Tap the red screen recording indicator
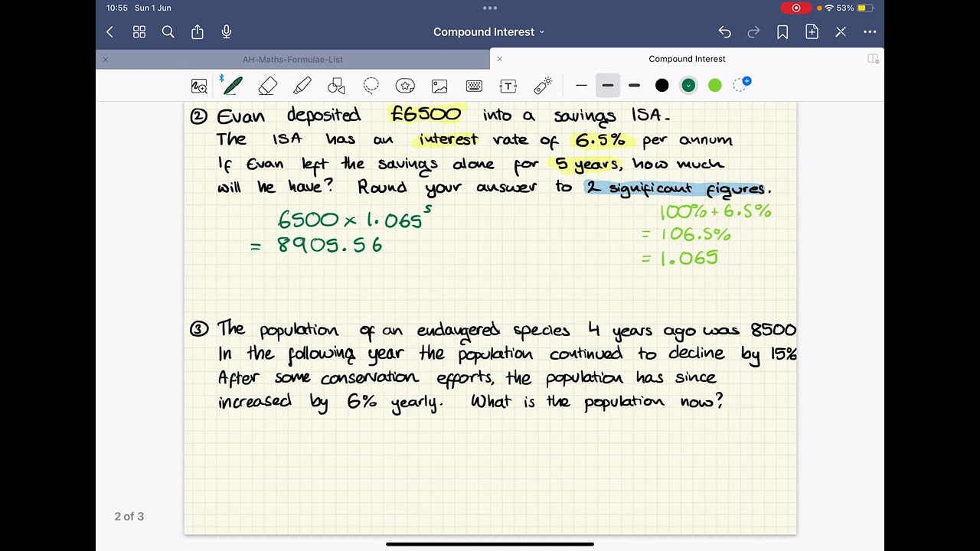 click(796, 8)
